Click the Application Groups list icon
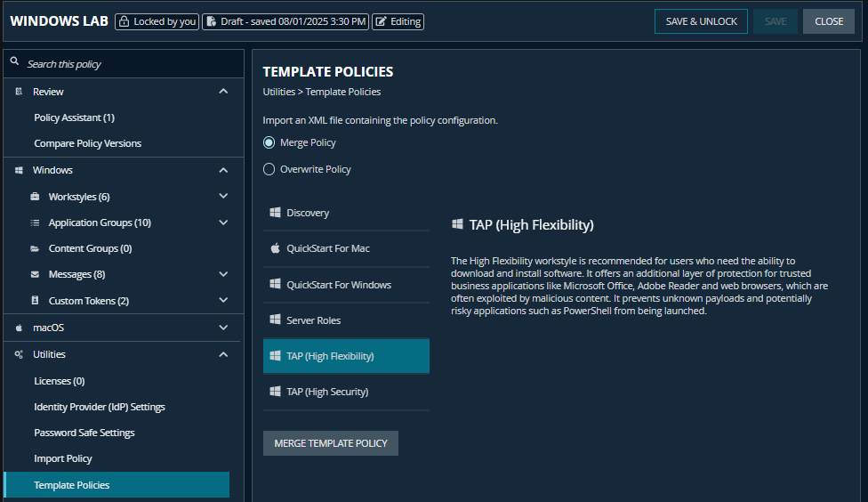Viewport: 868px width, 502px height. [x=35, y=223]
